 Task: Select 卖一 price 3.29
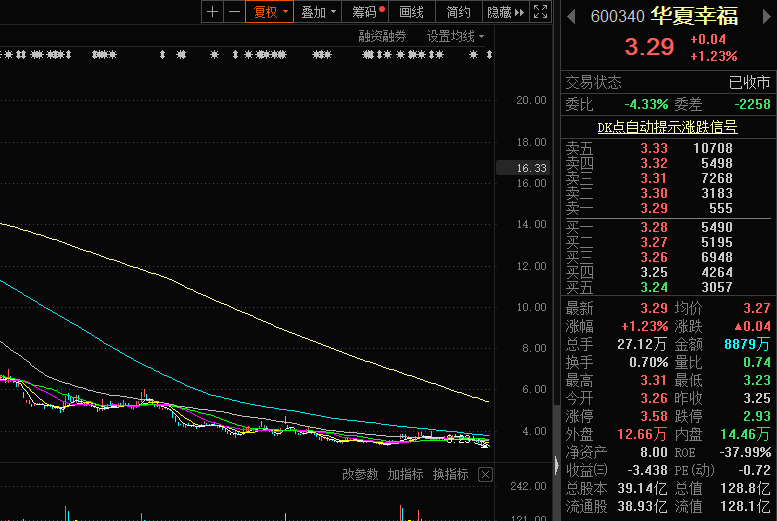(x=654, y=208)
